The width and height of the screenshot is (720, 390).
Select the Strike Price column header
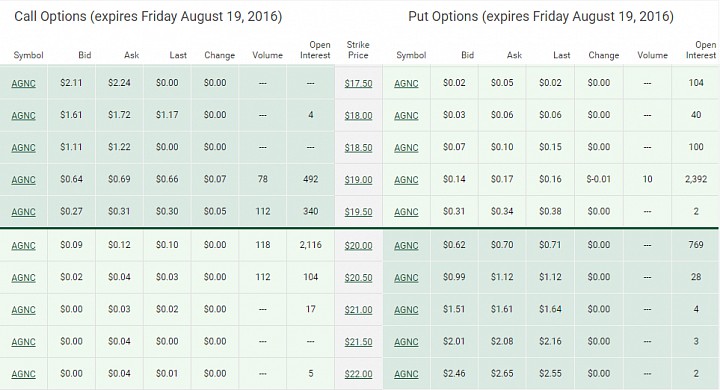click(358, 50)
